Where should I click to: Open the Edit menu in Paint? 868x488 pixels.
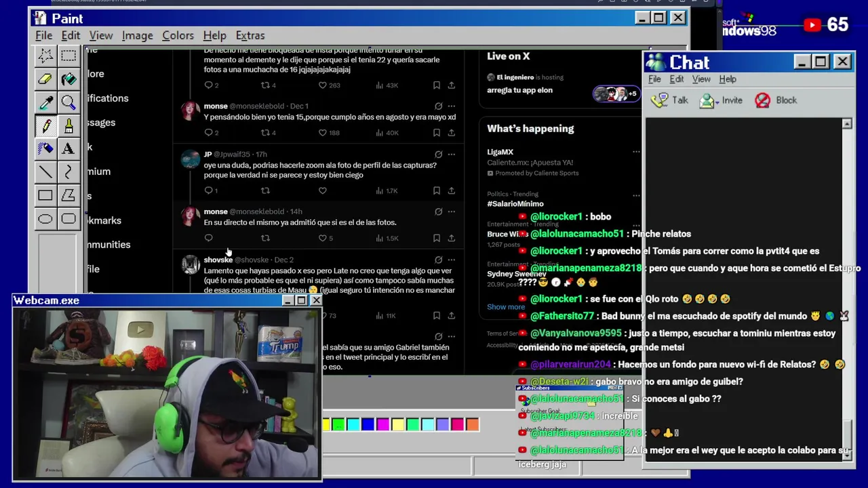pos(71,35)
